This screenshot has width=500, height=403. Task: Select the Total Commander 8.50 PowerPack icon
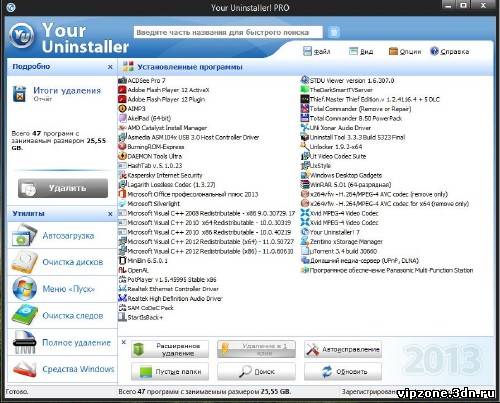(305, 118)
